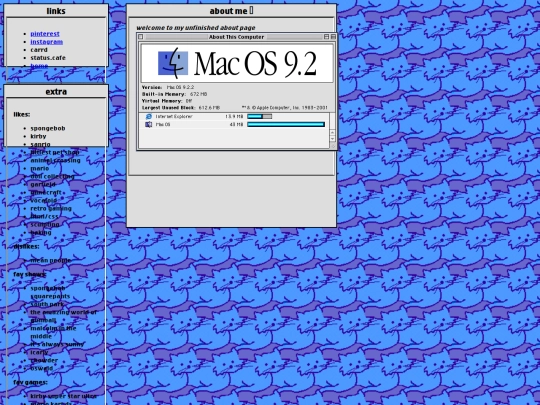Click the Finder face logo
This screenshot has height=405, width=540.
tap(173, 63)
